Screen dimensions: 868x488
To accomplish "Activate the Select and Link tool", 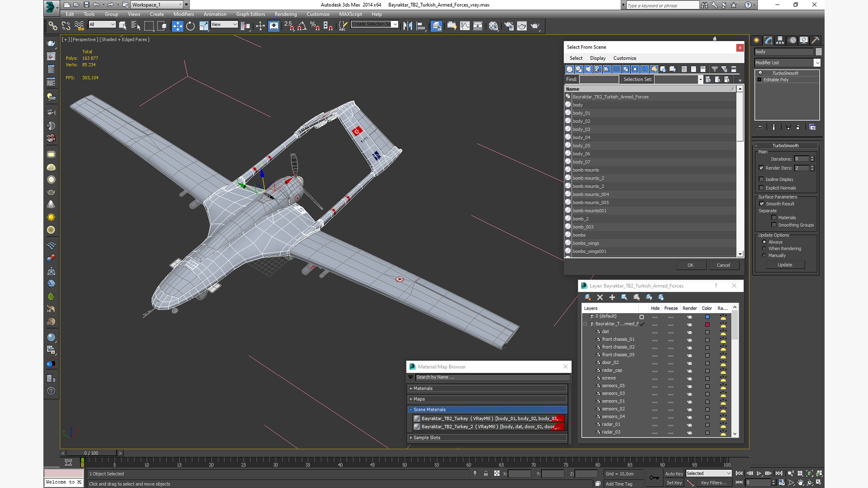I will pyautogui.click(x=53, y=26).
